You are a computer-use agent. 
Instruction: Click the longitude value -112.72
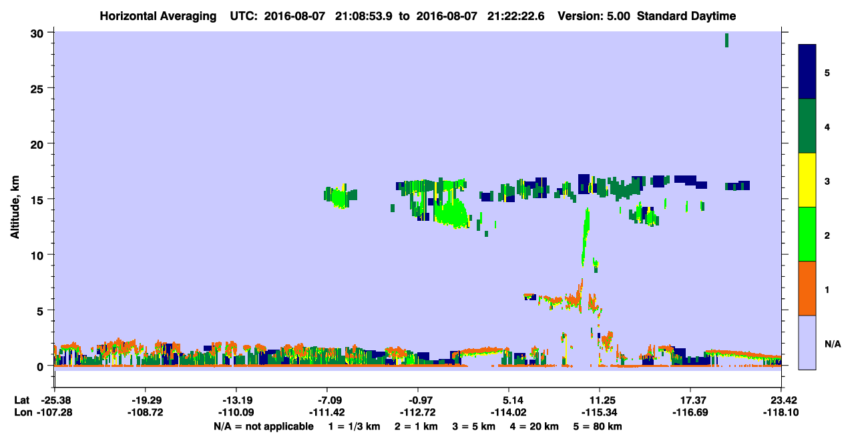coord(417,413)
